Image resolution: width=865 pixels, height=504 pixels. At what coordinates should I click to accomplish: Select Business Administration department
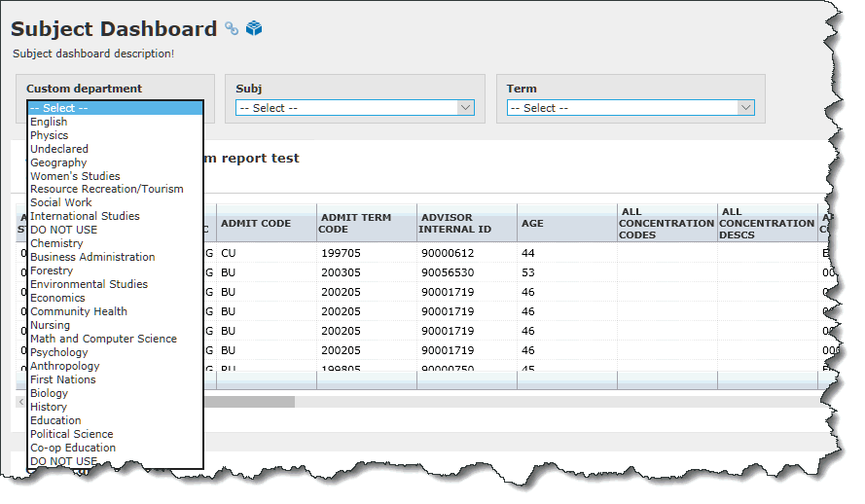[x=92, y=257]
